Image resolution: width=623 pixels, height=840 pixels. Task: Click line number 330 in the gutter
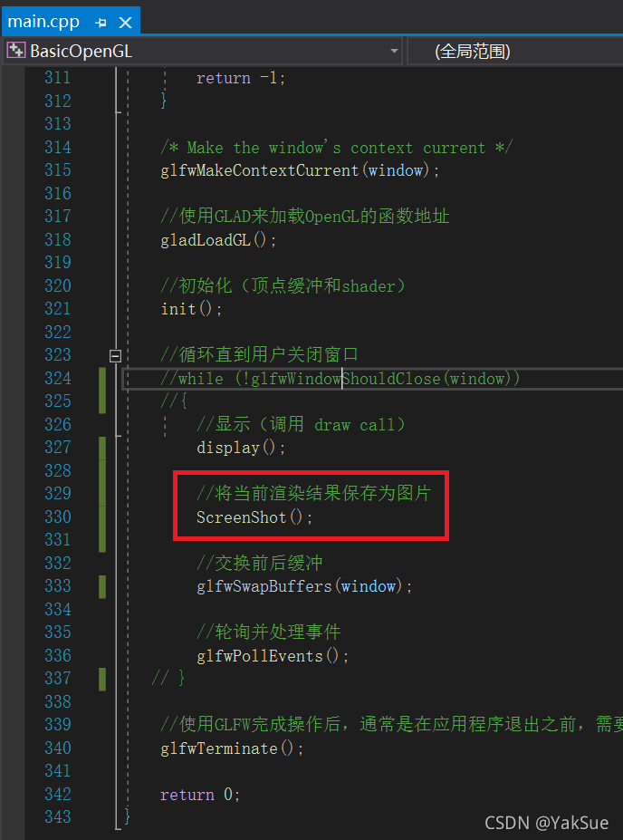coord(58,517)
